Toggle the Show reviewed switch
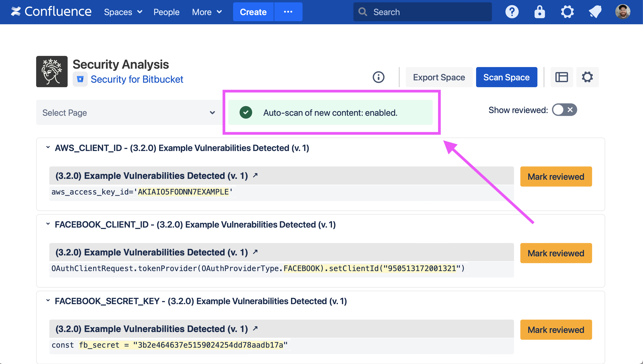Screen dimensions: 643x364 click(564, 110)
